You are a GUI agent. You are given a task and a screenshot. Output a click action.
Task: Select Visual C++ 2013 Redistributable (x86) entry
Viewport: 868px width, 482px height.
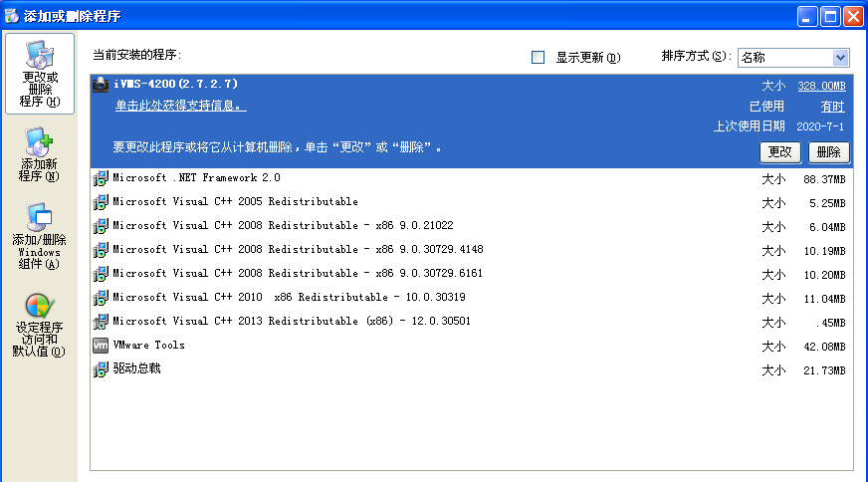click(x=472, y=322)
